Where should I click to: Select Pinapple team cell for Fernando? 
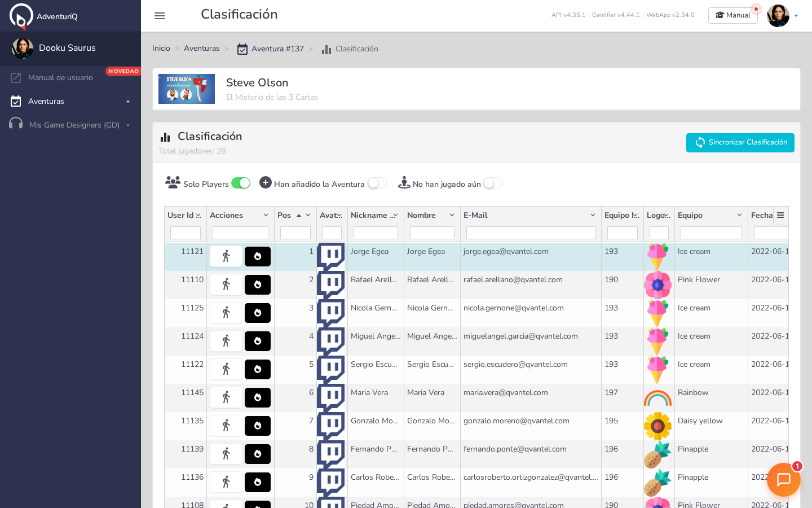coord(711,454)
